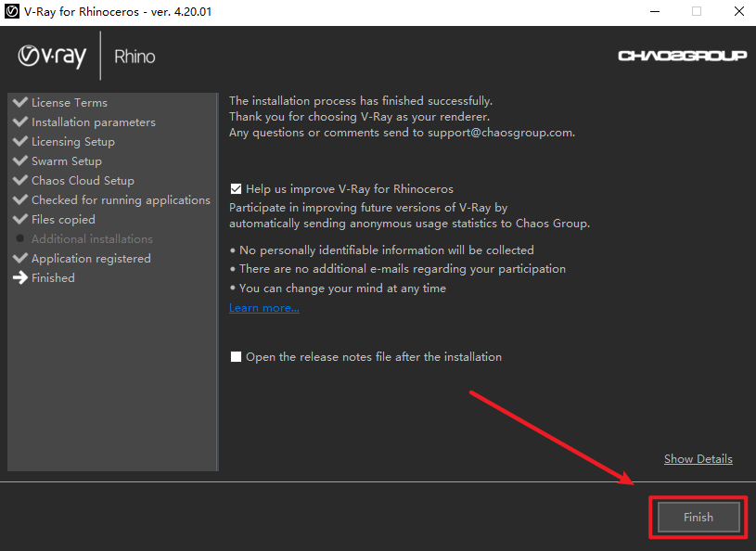Select the Finished step in the sidebar

click(x=53, y=277)
